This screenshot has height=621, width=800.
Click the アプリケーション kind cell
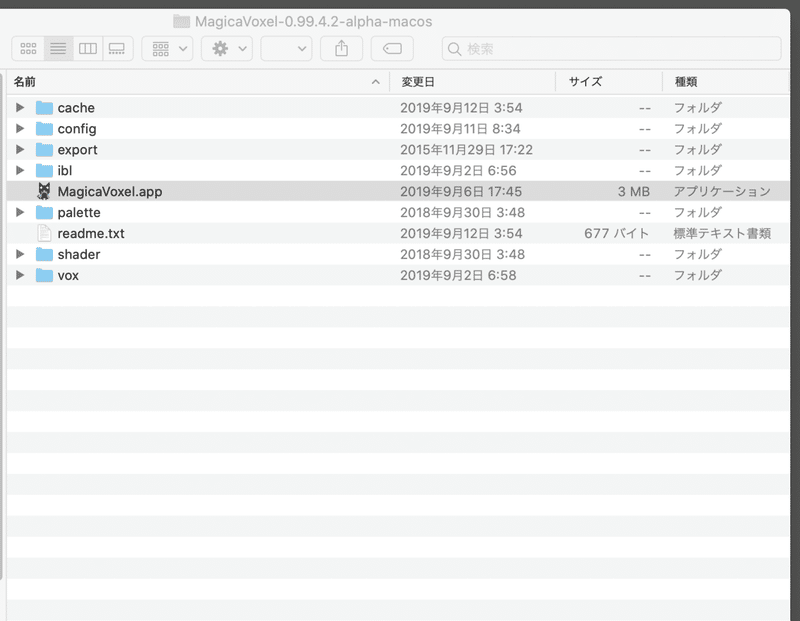722,191
